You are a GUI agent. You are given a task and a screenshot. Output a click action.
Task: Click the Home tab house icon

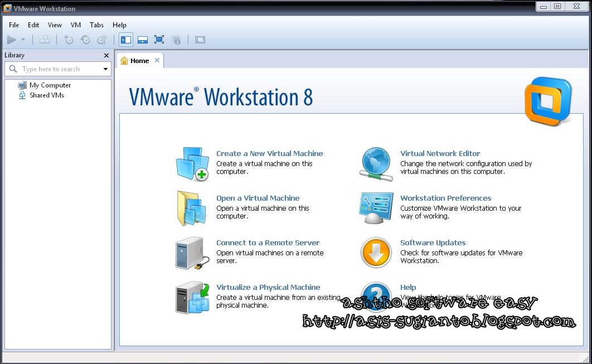(124, 60)
